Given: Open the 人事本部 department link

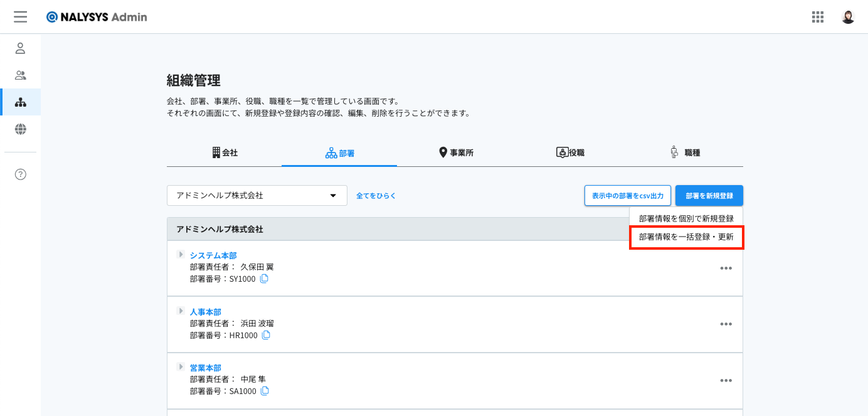Looking at the screenshot, I should tap(206, 312).
